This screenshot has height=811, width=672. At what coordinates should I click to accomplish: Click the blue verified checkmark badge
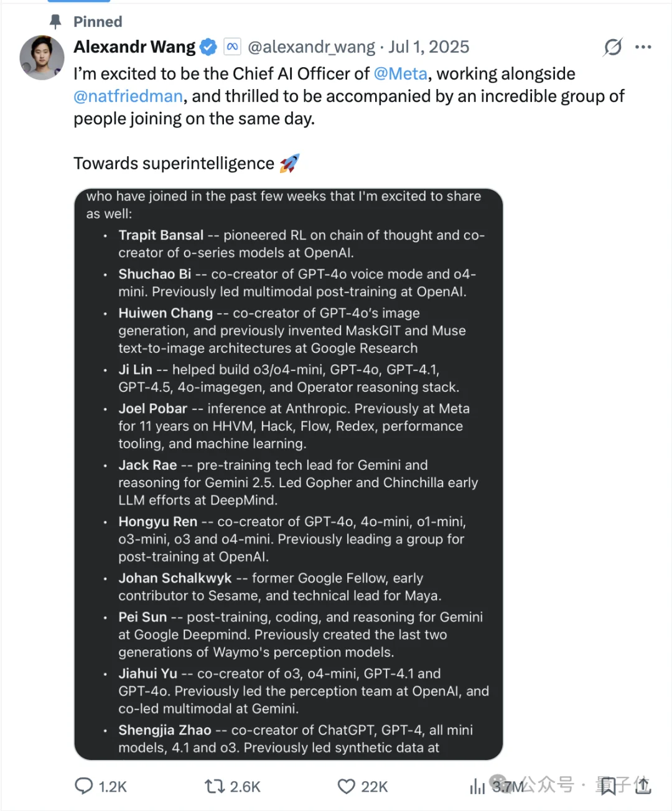(208, 47)
